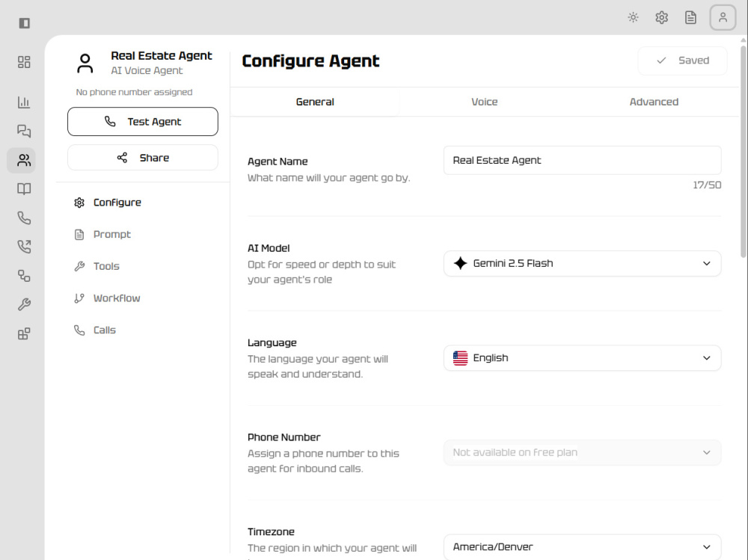Open the wrench tools icon in sidebar
The height and width of the screenshot is (560, 748).
pyautogui.click(x=24, y=304)
